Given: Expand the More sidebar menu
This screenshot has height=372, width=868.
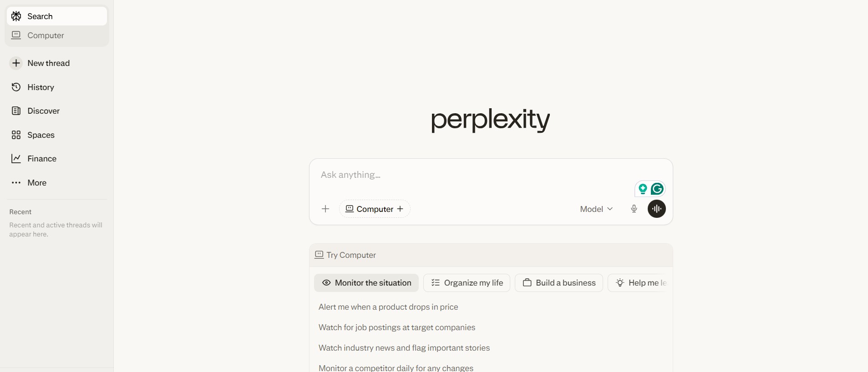Looking at the screenshot, I should (x=36, y=183).
